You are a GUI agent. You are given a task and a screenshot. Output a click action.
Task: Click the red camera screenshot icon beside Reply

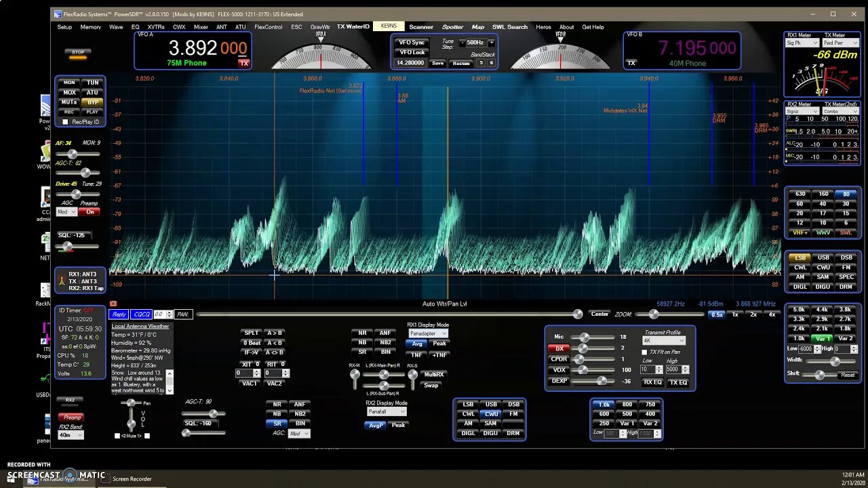[113, 304]
